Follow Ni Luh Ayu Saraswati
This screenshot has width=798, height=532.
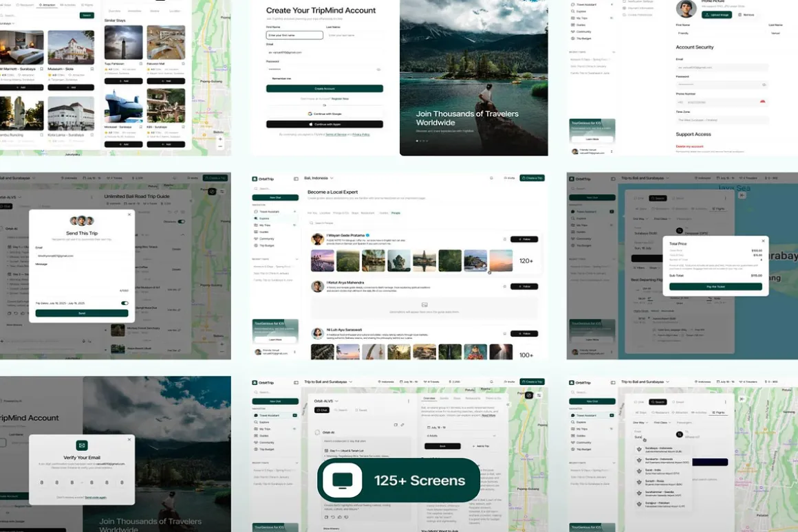(524, 333)
